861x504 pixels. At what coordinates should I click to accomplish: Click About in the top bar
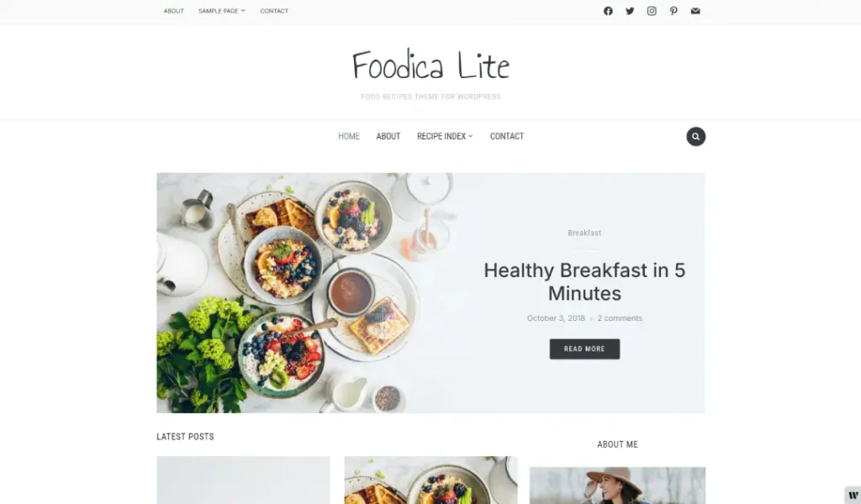(x=173, y=11)
